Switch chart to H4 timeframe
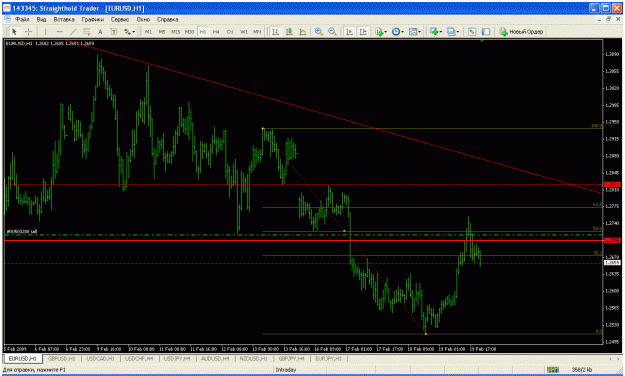Image resolution: width=625 pixels, height=376 pixels. point(216,32)
